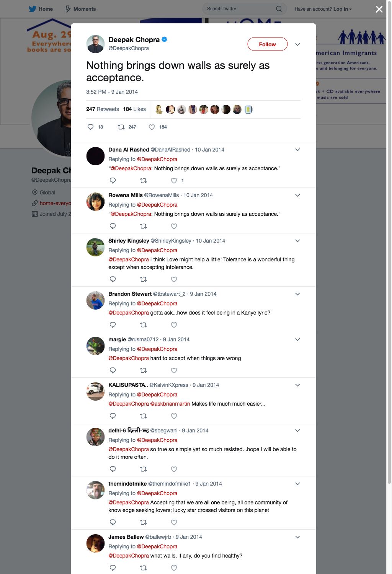Open the Moments tab
This screenshot has width=392, height=574.
tap(80, 9)
